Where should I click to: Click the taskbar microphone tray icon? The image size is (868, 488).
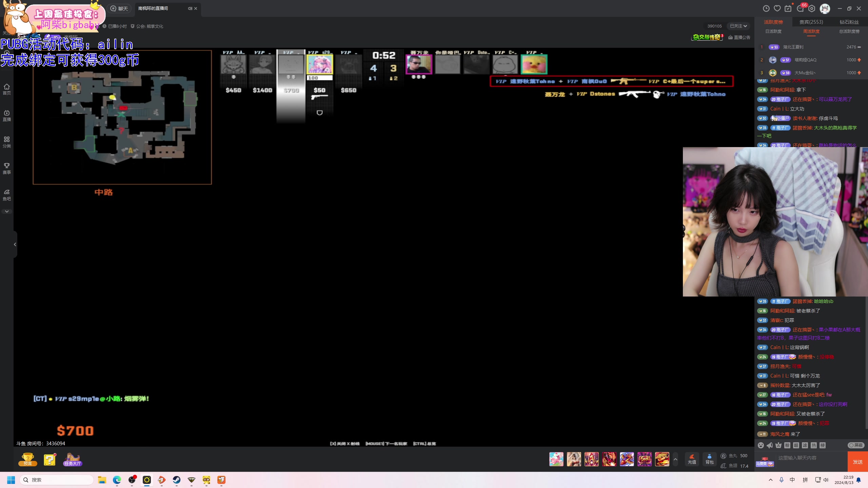[x=781, y=480]
